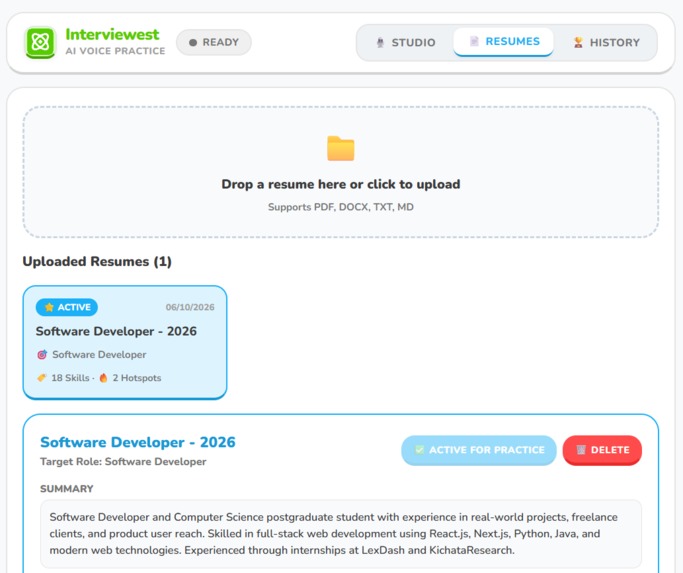Image resolution: width=683 pixels, height=573 pixels.
Task: Click the date 06/10/2026 on card
Action: (x=190, y=307)
